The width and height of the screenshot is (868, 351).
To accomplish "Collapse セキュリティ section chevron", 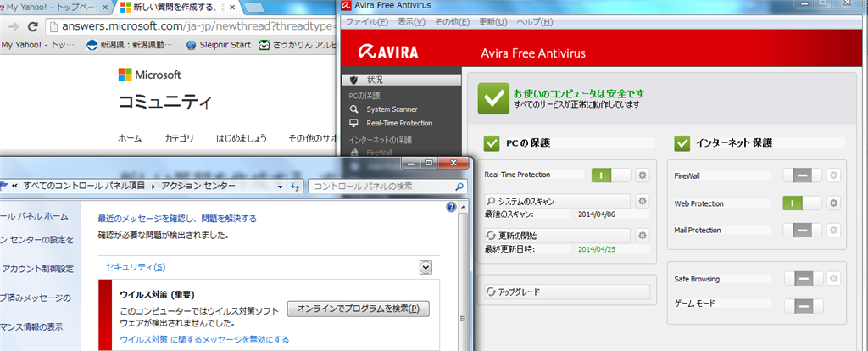I will [426, 268].
